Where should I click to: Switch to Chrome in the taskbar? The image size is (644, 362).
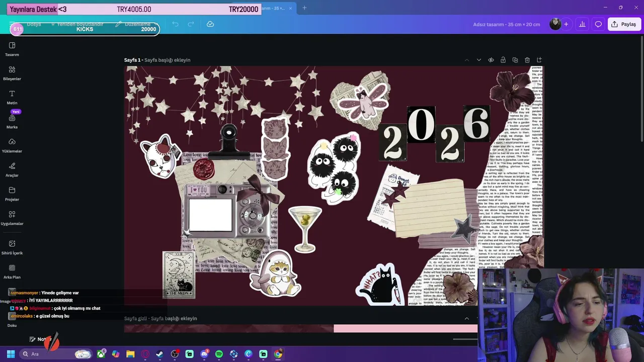click(x=278, y=354)
